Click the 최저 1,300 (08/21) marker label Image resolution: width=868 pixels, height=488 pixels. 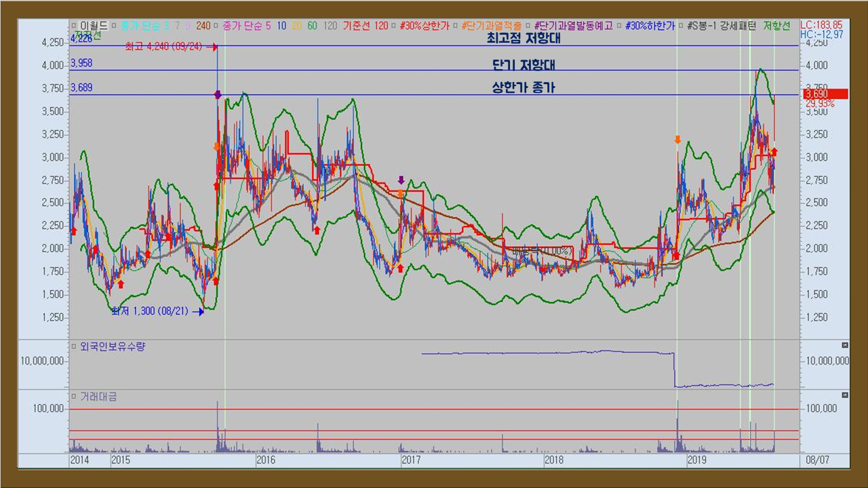(151, 311)
